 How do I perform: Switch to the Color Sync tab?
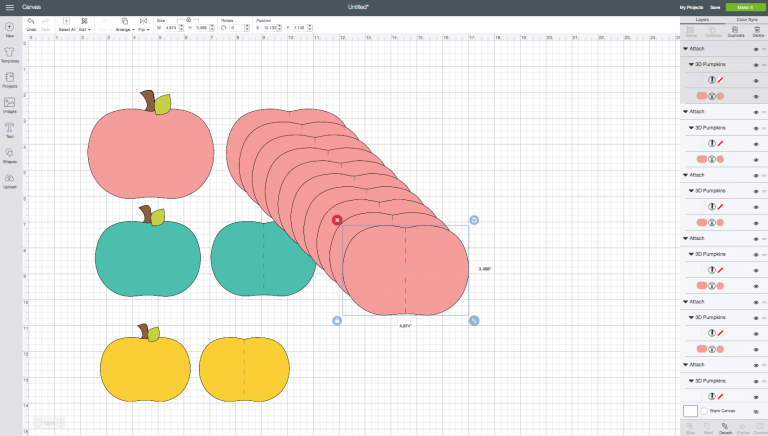tap(746, 20)
